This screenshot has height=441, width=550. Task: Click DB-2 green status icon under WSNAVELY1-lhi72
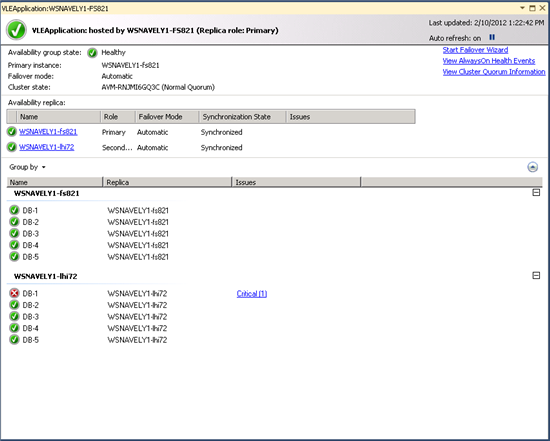[x=14, y=305]
